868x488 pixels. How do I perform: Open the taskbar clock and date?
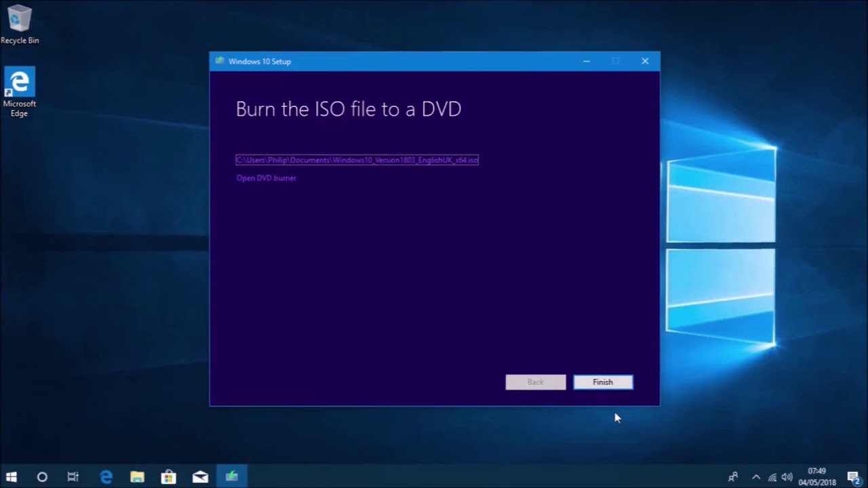tap(817, 476)
